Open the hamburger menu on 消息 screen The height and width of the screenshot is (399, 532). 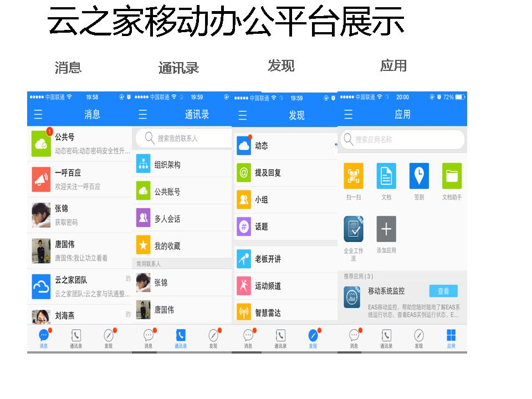click(x=38, y=115)
